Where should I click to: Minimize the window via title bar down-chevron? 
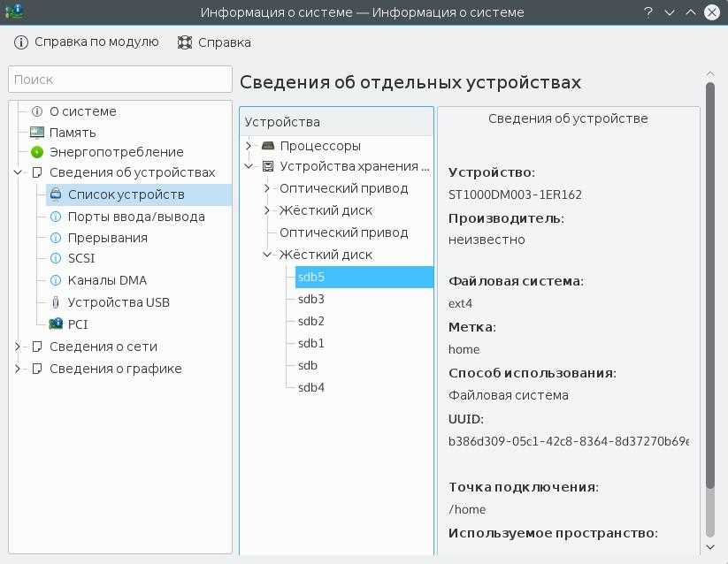click(669, 12)
